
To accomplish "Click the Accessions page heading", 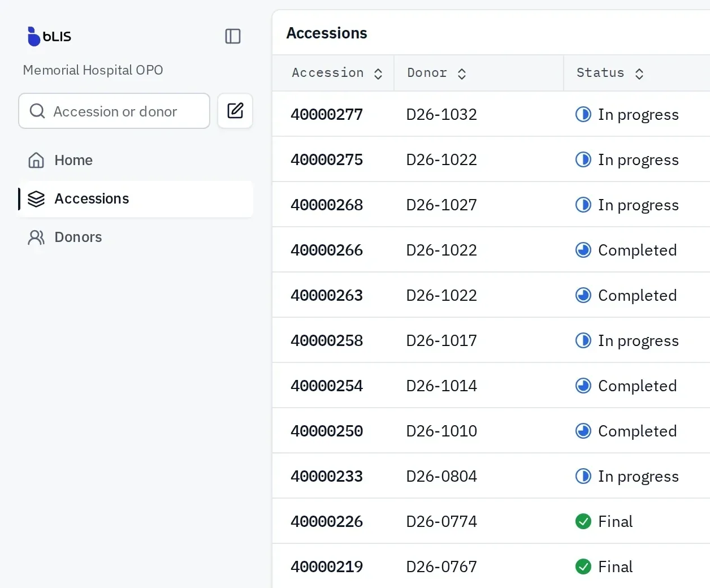I will pos(327,33).
